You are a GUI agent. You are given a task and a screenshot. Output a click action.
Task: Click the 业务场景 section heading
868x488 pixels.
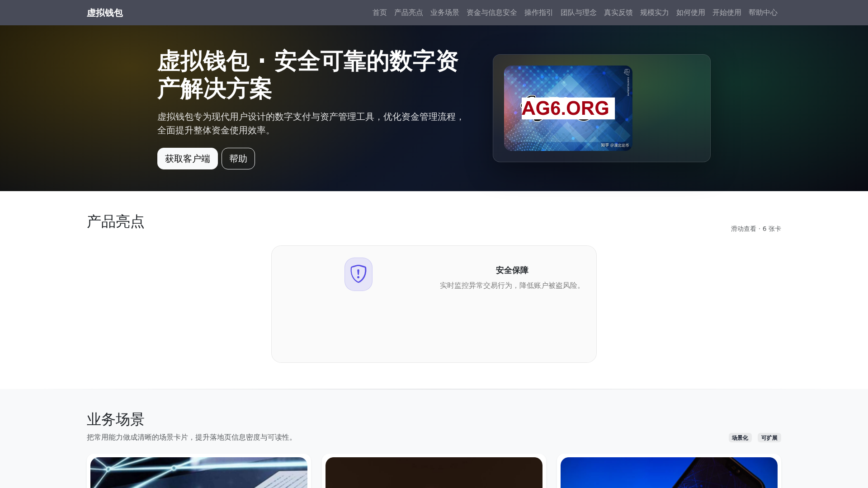(x=116, y=419)
